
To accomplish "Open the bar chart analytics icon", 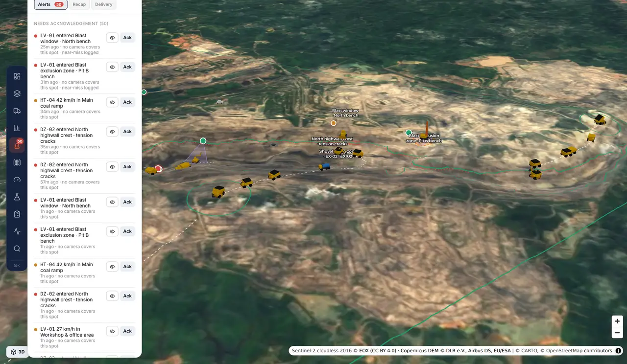I will point(17,128).
